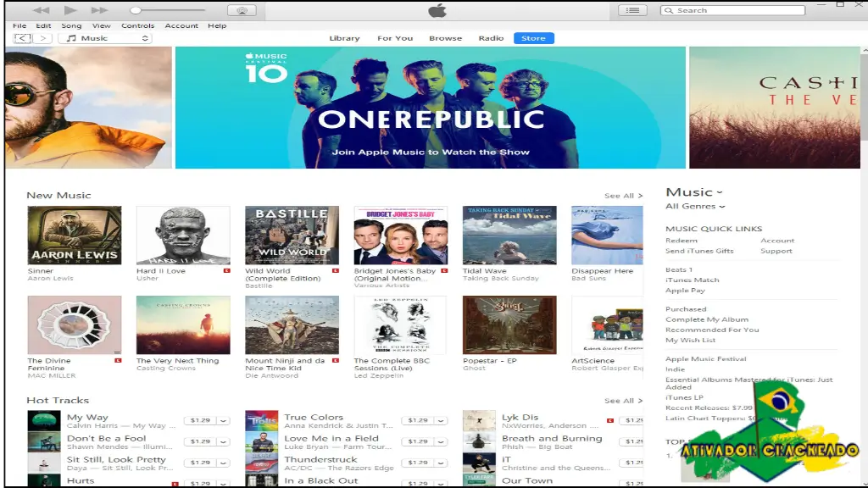The height and width of the screenshot is (488, 868).
Task: Open the dropdown arrow next to My Way price
Action: coord(223,420)
